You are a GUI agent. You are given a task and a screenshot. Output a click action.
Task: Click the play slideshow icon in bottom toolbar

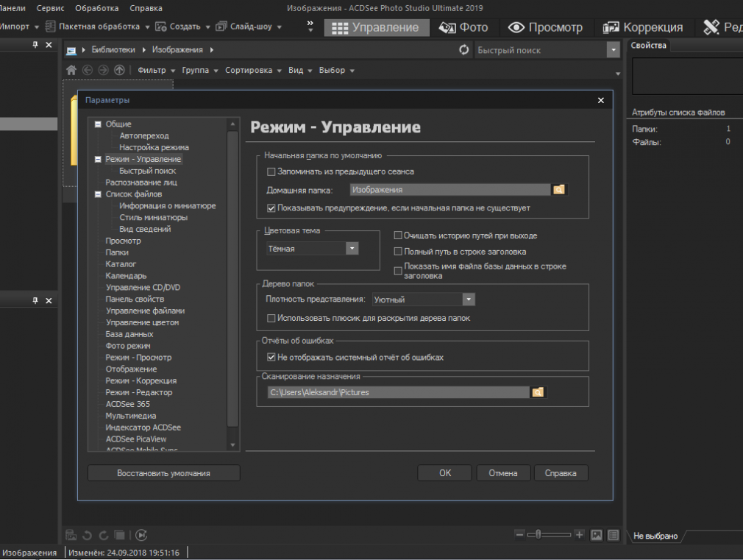pyautogui.click(x=141, y=535)
